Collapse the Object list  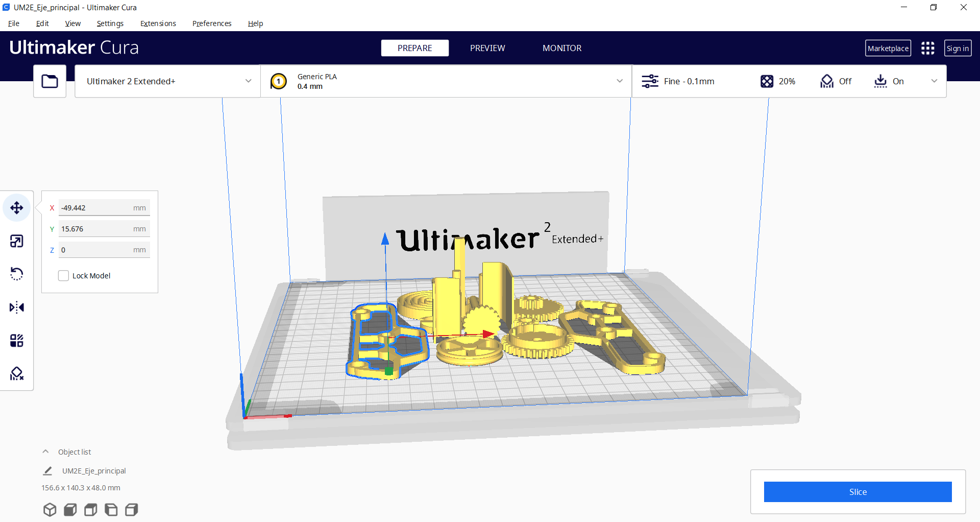[46, 452]
